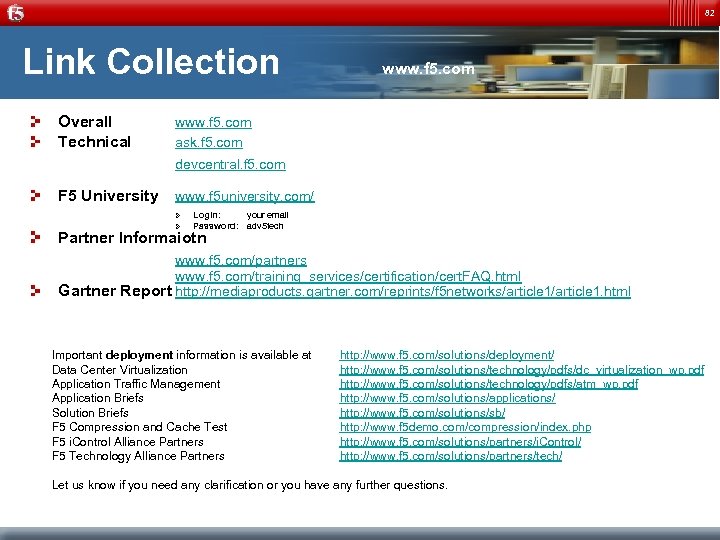Click the F5 logo in the red banner

tap(15, 13)
